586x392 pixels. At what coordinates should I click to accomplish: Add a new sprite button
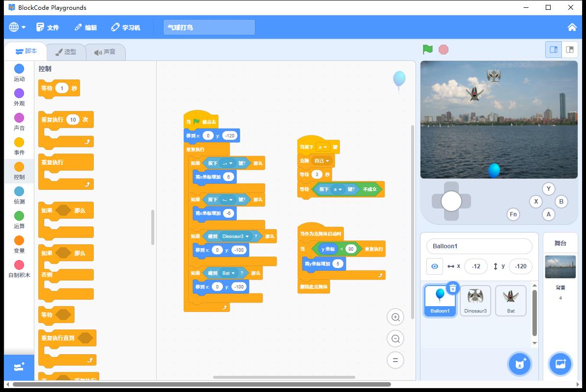coord(520,364)
